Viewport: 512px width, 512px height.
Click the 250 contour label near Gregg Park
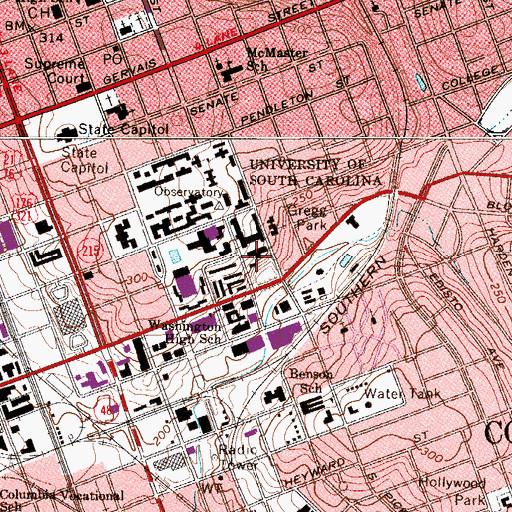(303, 197)
